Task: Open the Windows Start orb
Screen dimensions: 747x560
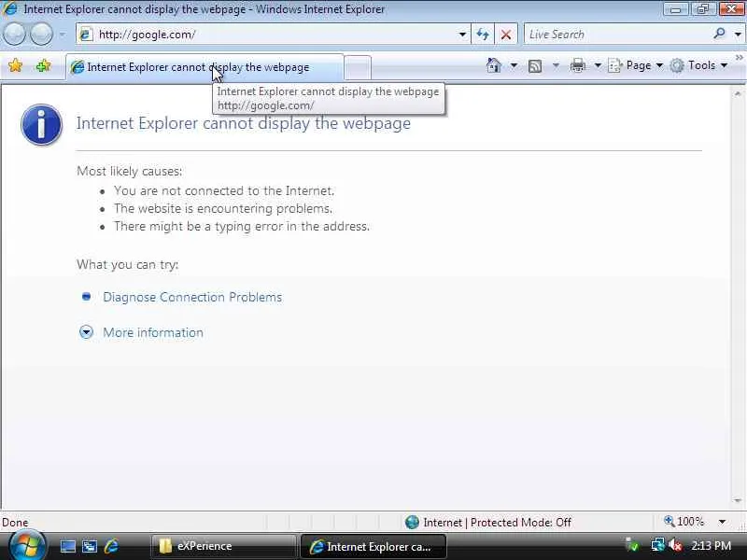Action: 26,546
